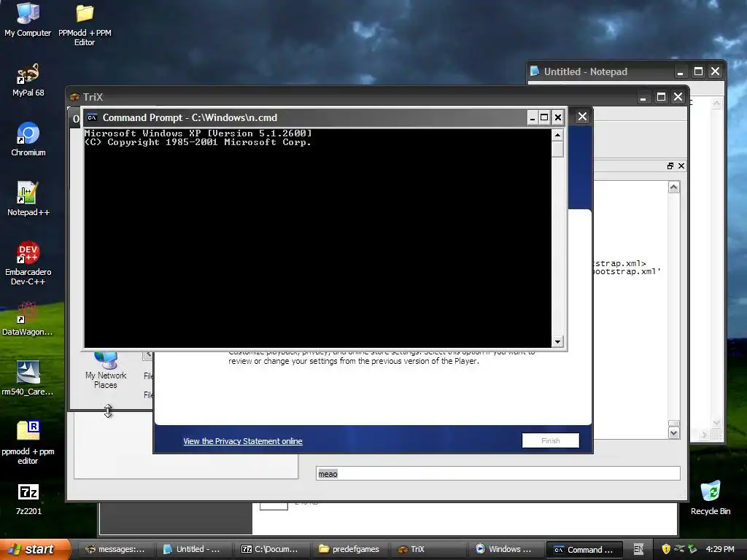Switch to the messages taskbar item

tap(115, 549)
